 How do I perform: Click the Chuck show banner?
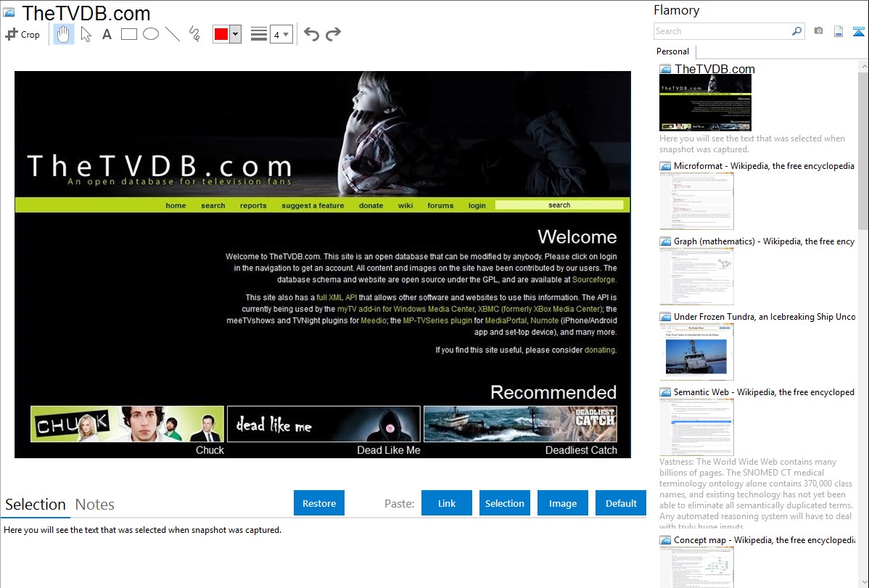click(128, 424)
